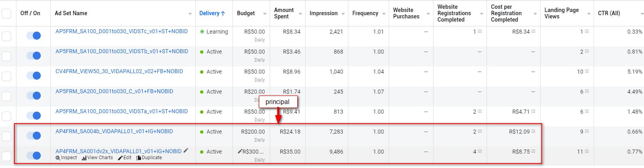This screenshot has width=644, height=168.
Task: Open ad set AP5FRM_SA200_D001to030_C_v01+FB+NOBID
Action: 114,92
